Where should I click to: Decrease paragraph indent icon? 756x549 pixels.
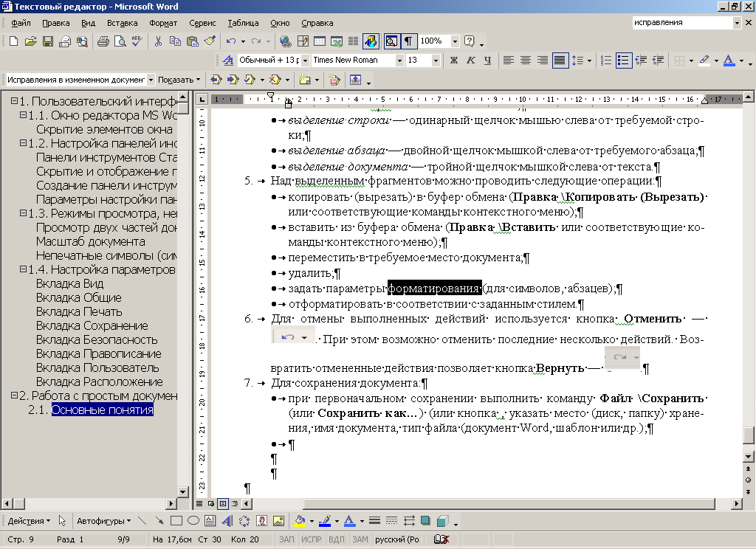[x=641, y=61]
